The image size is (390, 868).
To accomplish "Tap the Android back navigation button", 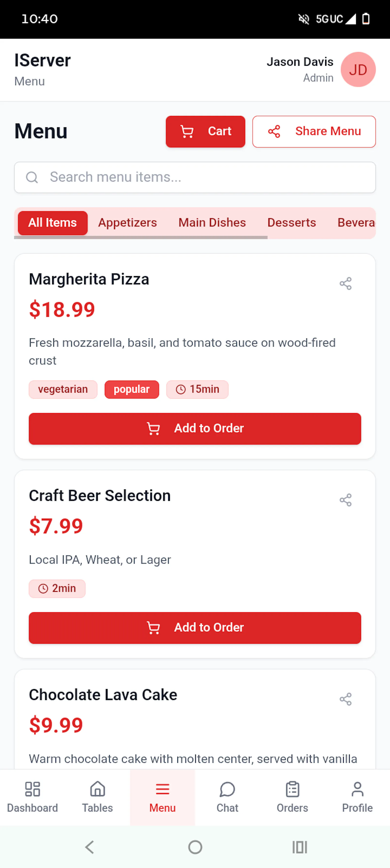I will click(90, 847).
